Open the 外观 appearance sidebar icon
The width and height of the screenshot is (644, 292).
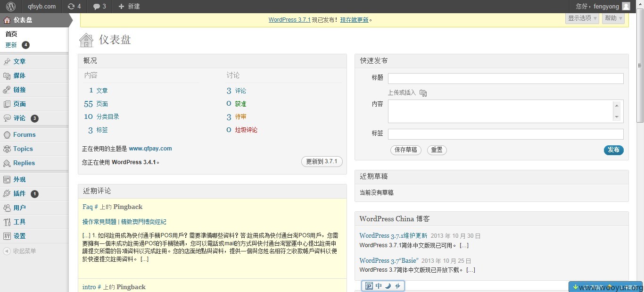7,179
